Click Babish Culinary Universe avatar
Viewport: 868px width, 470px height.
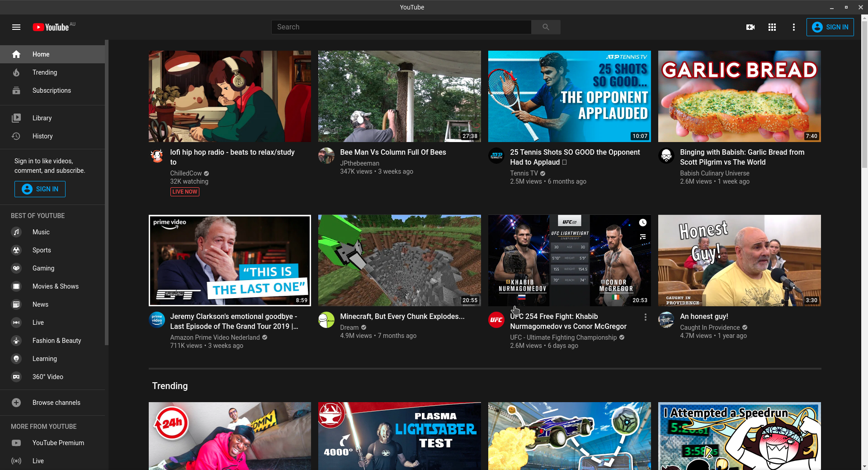(x=666, y=156)
